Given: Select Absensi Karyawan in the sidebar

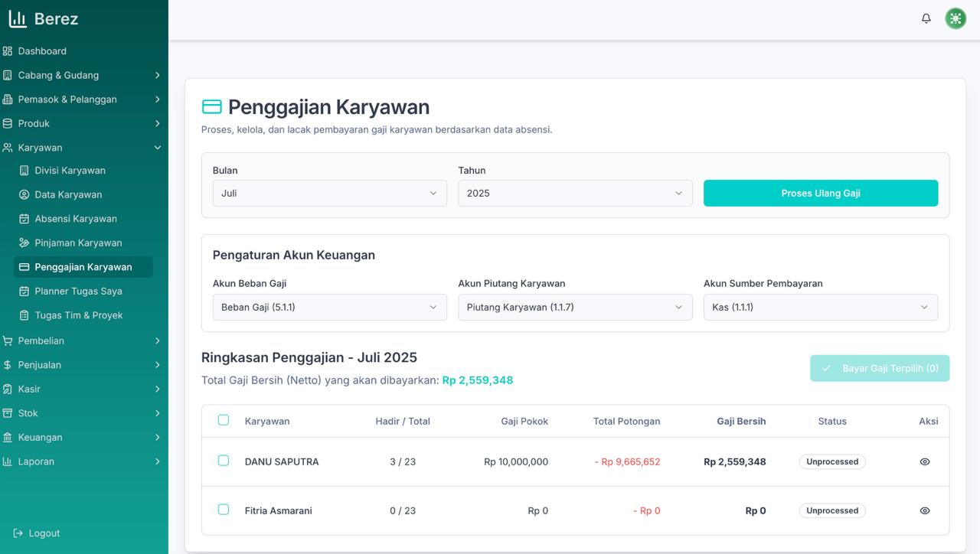Looking at the screenshot, I should [73, 218].
